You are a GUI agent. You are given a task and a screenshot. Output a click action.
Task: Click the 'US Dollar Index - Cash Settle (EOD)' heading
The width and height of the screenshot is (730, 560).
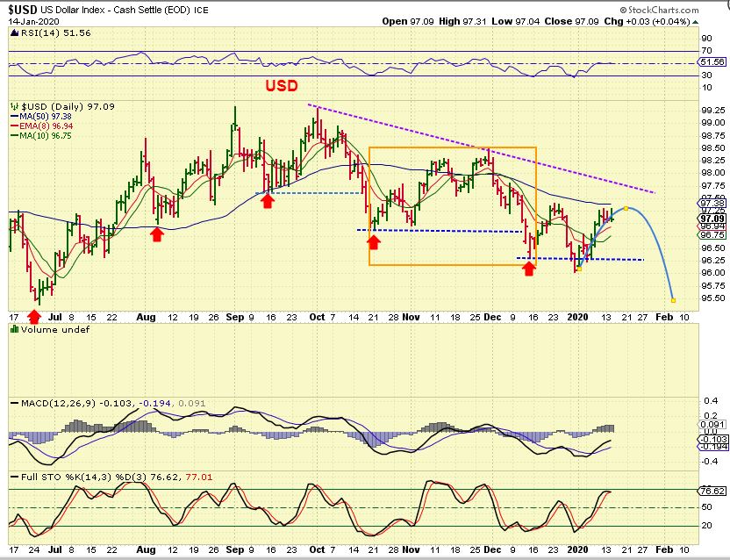pyautogui.click(x=116, y=10)
